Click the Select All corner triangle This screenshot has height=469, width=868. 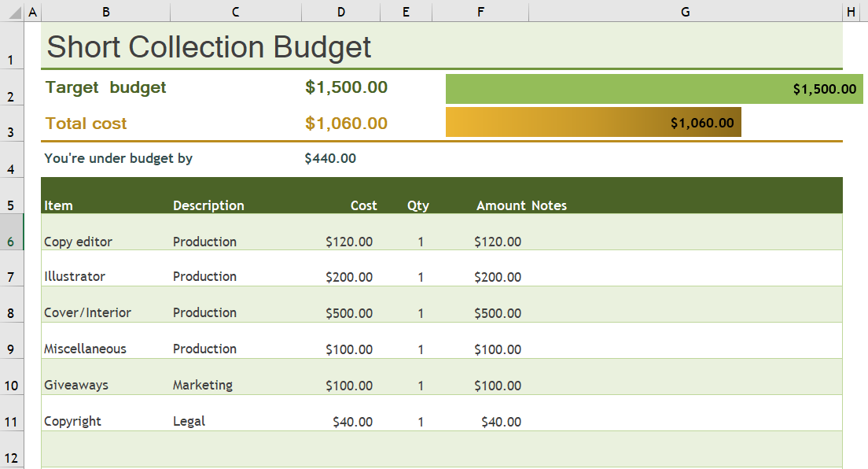click(x=16, y=13)
